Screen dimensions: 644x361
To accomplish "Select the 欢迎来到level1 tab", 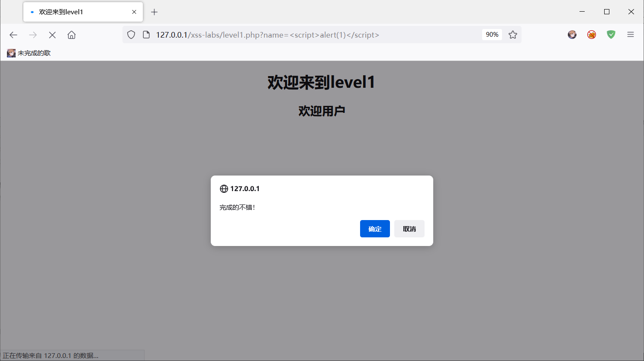I will 83,12.
